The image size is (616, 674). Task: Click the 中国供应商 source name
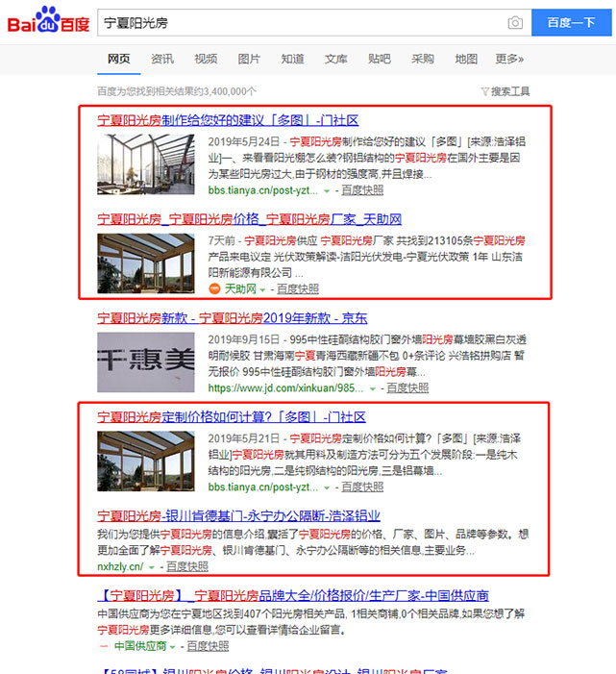point(140,646)
